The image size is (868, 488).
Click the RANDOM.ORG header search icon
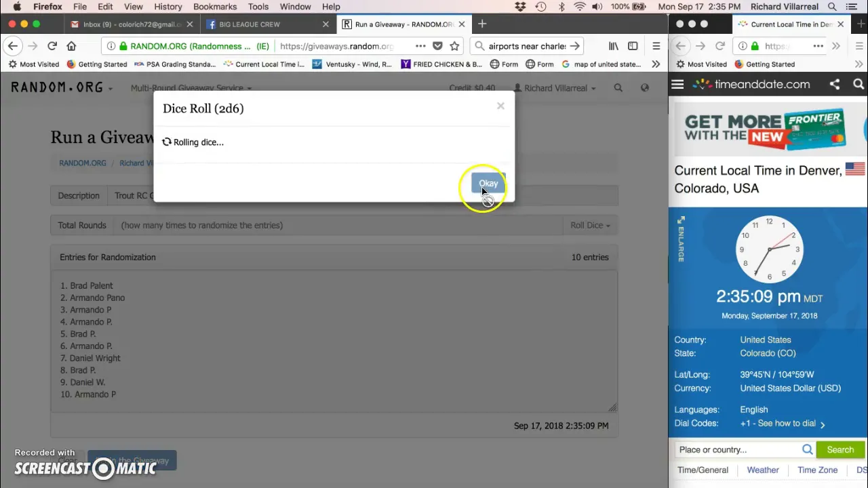click(x=618, y=87)
